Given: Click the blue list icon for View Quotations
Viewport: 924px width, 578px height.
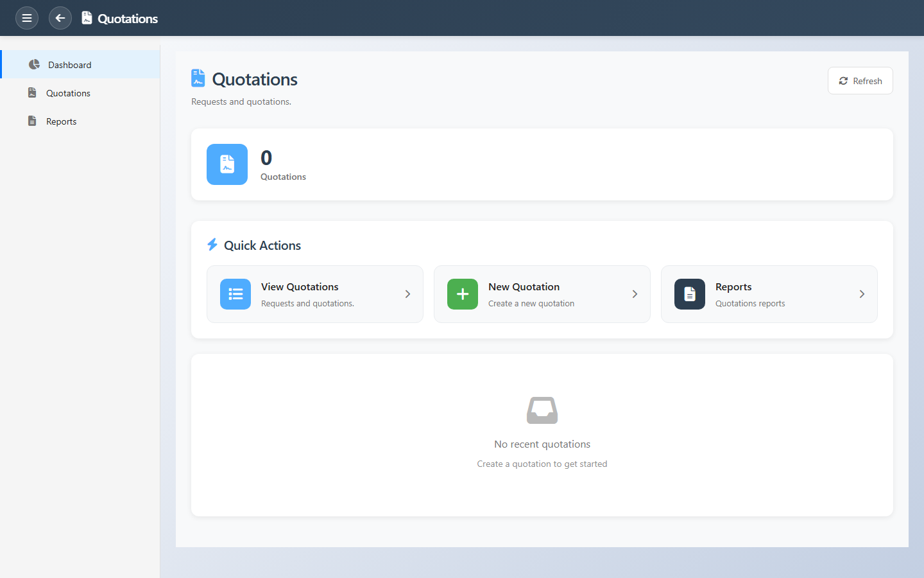Looking at the screenshot, I should point(235,294).
